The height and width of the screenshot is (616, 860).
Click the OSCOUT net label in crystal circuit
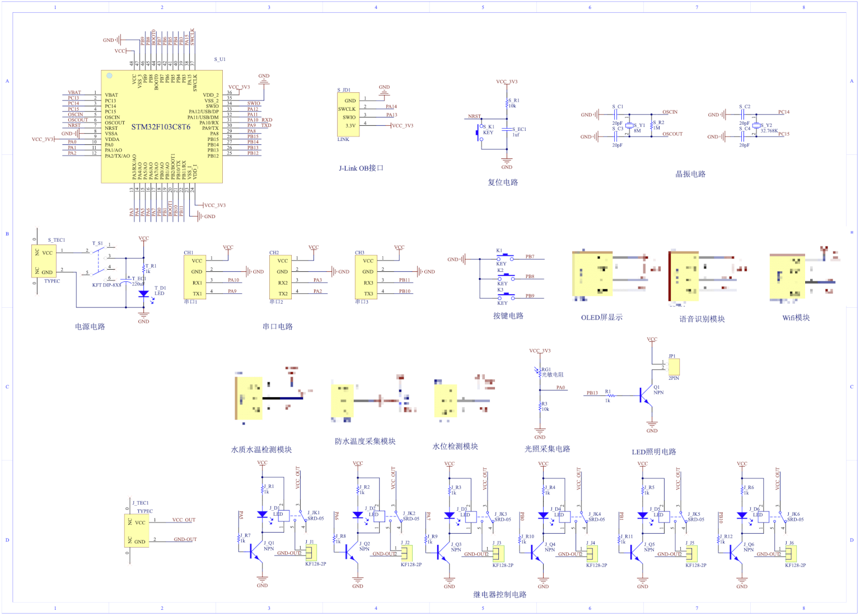pos(672,134)
